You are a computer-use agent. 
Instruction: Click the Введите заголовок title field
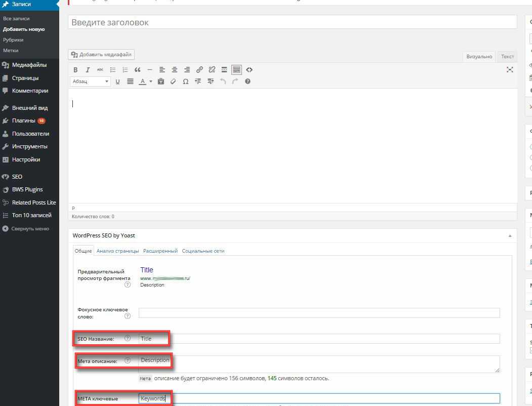click(292, 22)
